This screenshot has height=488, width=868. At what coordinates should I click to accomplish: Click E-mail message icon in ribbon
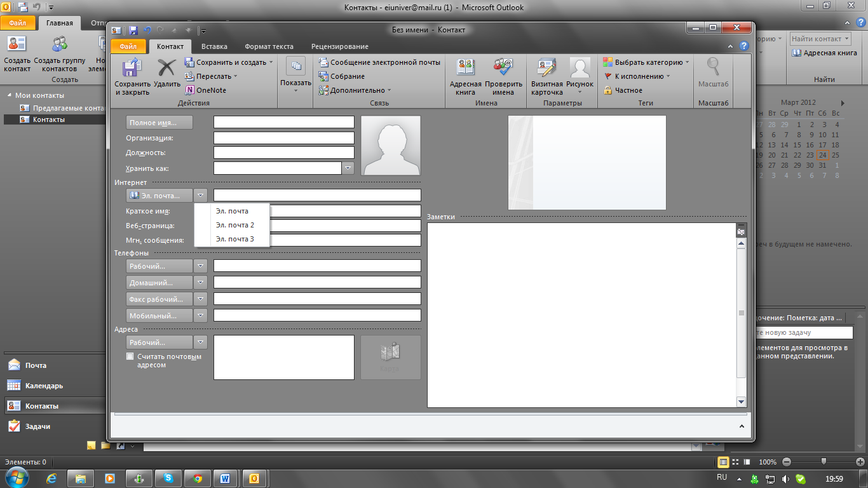(323, 62)
